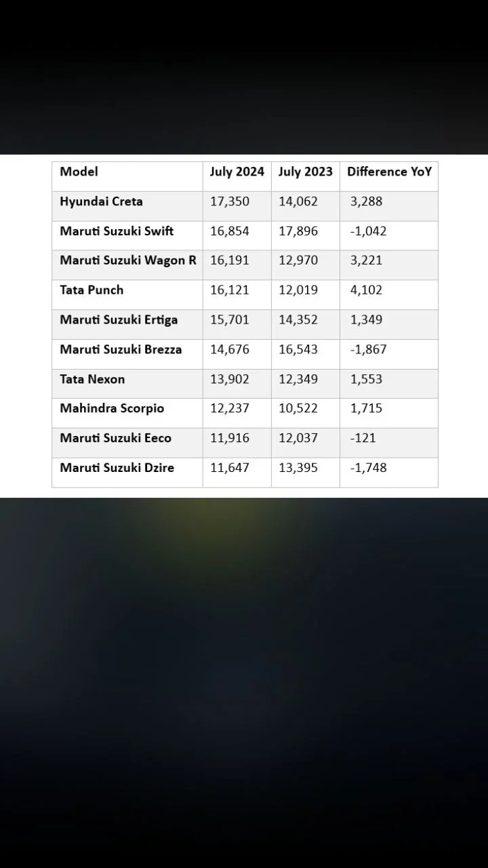
Task: Select the Maruti Suzuki Wagon R cell
Action: click(x=128, y=260)
